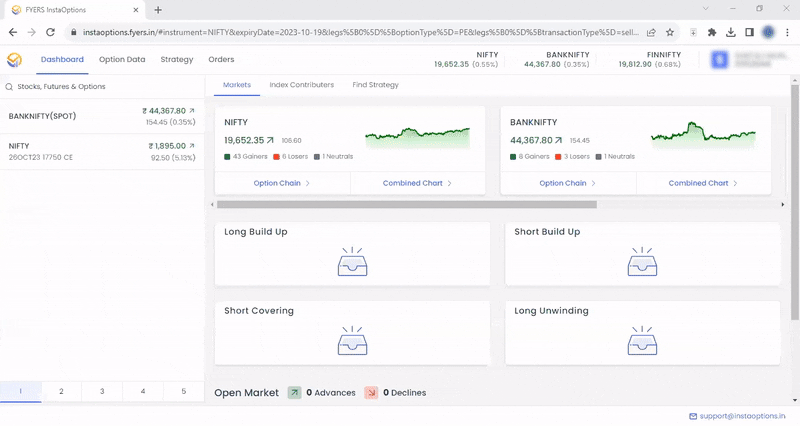Click Long Build Up empty tray icon
The height and width of the screenshot is (426, 800).
pyautogui.click(x=353, y=262)
